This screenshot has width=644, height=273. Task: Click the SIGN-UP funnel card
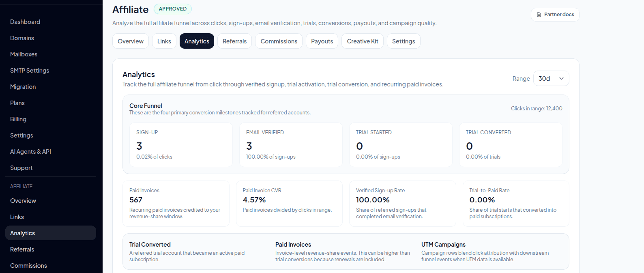181,145
